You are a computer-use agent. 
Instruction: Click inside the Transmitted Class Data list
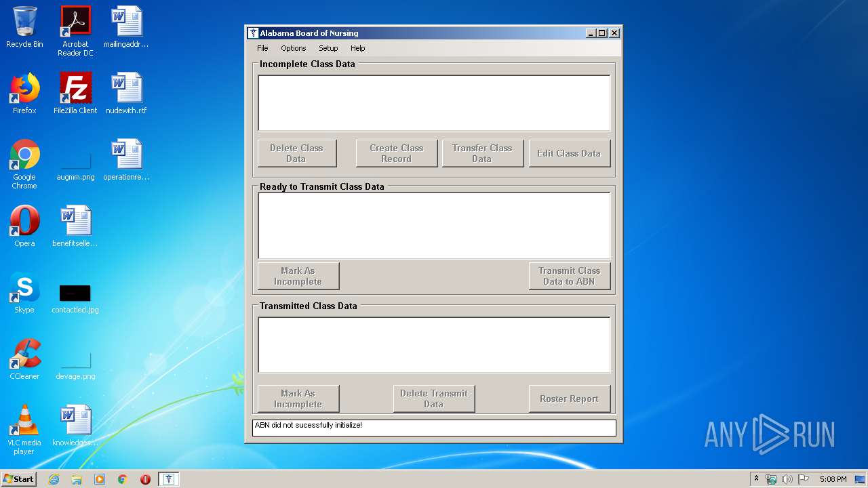pyautogui.click(x=434, y=345)
